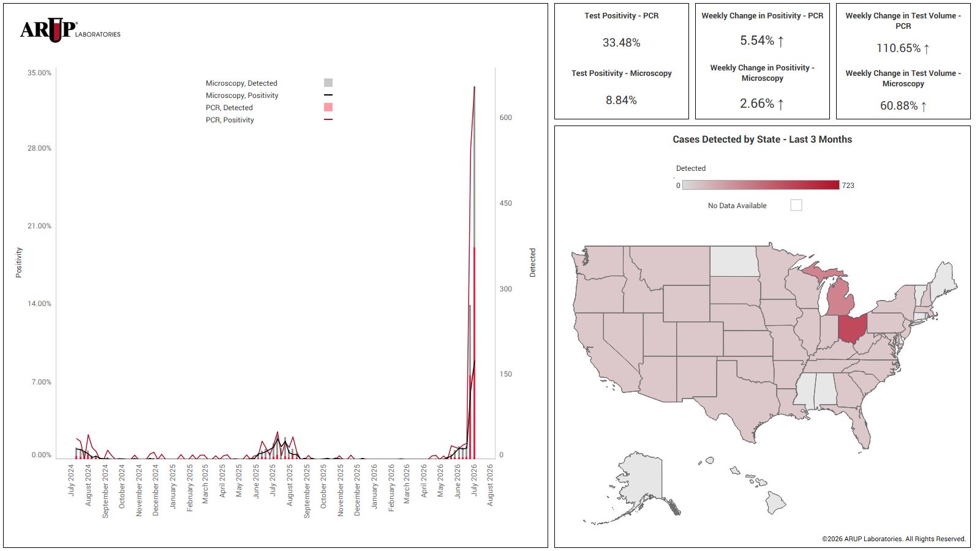Click the red PCR, Positivity legend line
980x551 pixels.
coord(328,119)
